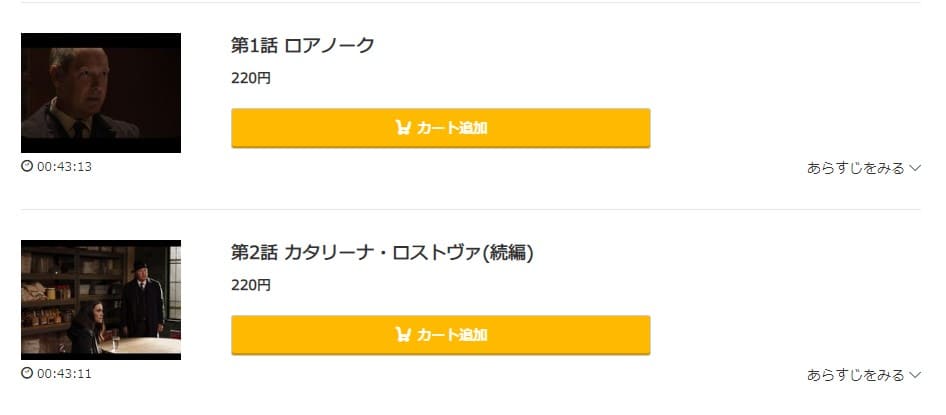Open the 第2話 カタリーナ・ロストヴァ(続編) title
This screenshot has width=946, height=415.
[x=383, y=253]
